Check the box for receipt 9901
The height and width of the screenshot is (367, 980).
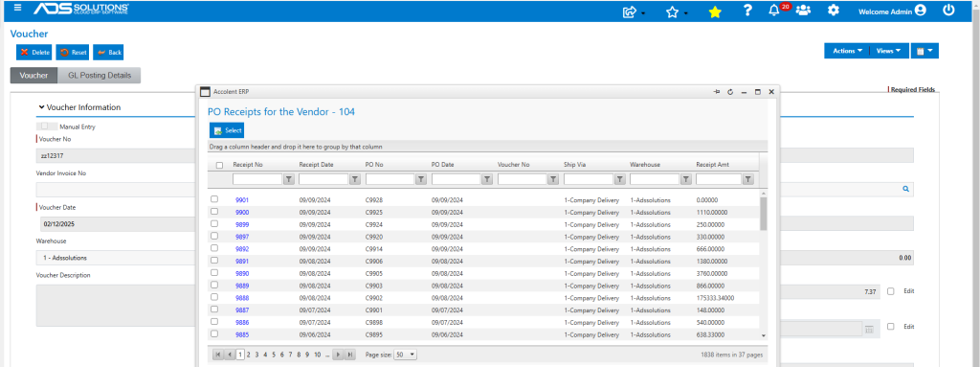coord(214,199)
